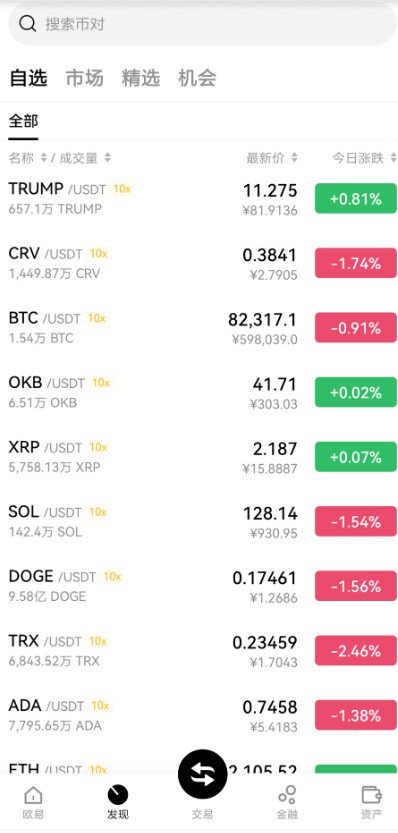Viewport: 398px width, 833px height.
Task: Open the SOL/USDT pair row
Action: (x=199, y=522)
